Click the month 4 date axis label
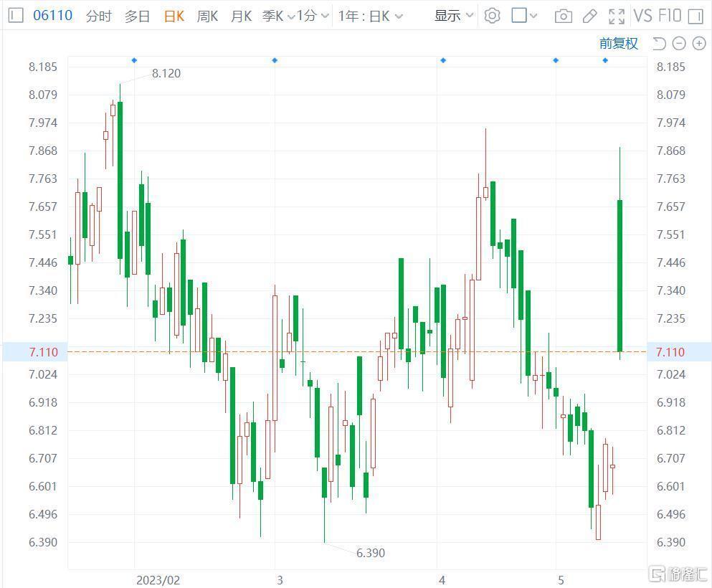The image size is (712, 588). [x=442, y=580]
